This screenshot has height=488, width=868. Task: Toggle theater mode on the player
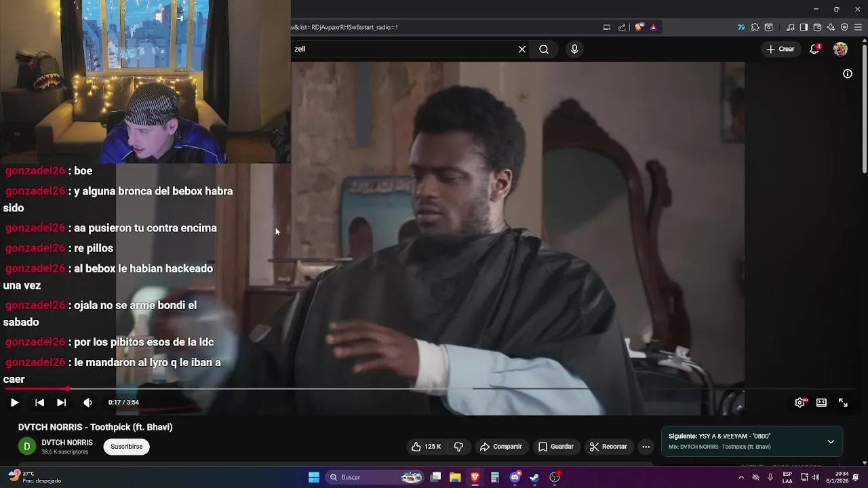click(821, 403)
